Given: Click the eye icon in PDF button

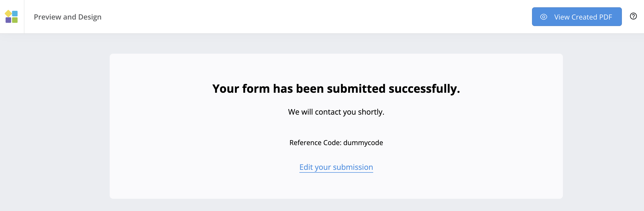Looking at the screenshot, I should click(543, 17).
